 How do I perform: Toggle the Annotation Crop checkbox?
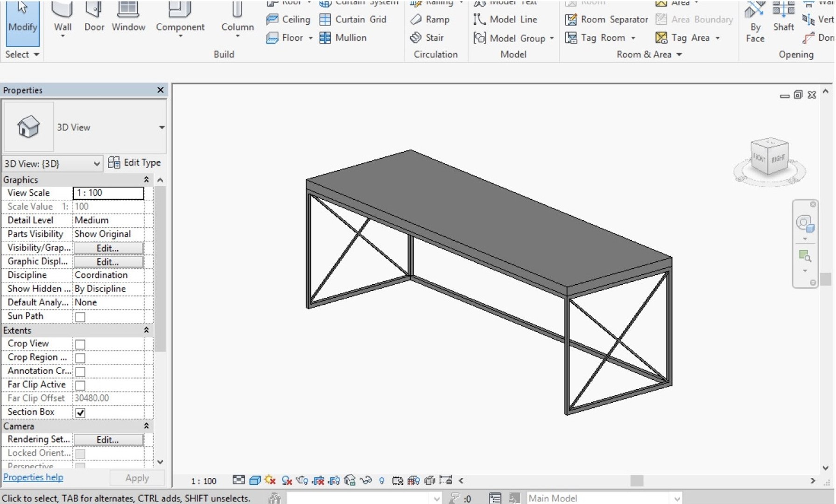(80, 372)
